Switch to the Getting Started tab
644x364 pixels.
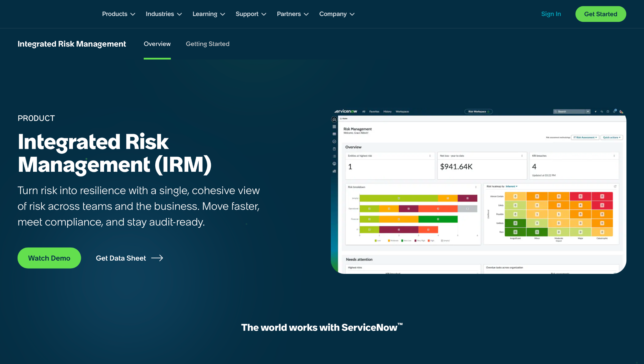(x=208, y=44)
